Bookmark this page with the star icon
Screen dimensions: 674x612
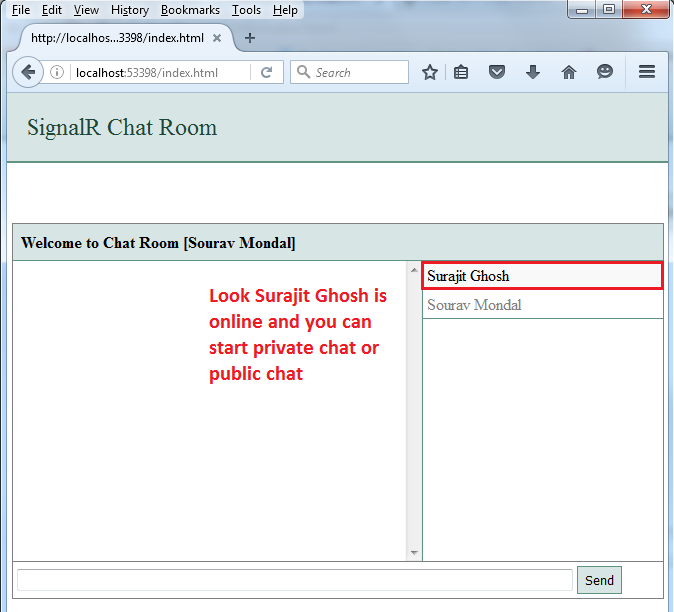click(x=429, y=72)
